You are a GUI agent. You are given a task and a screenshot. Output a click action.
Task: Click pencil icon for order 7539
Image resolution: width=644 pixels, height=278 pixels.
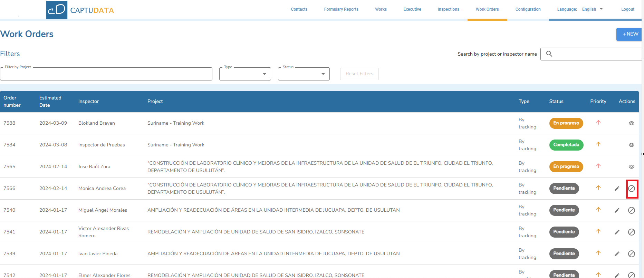[x=617, y=254]
